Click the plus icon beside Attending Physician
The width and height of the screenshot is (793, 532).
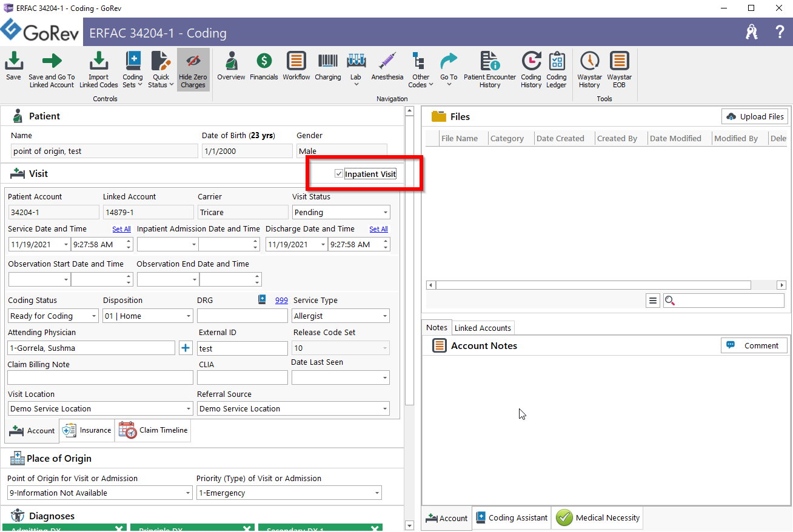coord(186,348)
